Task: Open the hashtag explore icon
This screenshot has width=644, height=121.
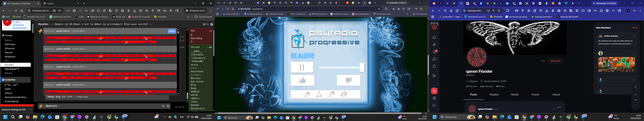Action: tap(434, 45)
